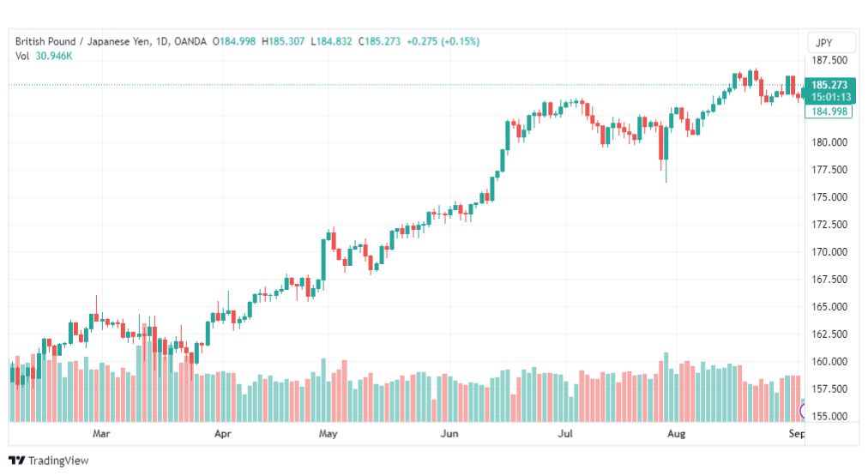The height and width of the screenshot is (476, 868).
Task: Click the Jun date label on time axis
Action: click(x=449, y=433)
